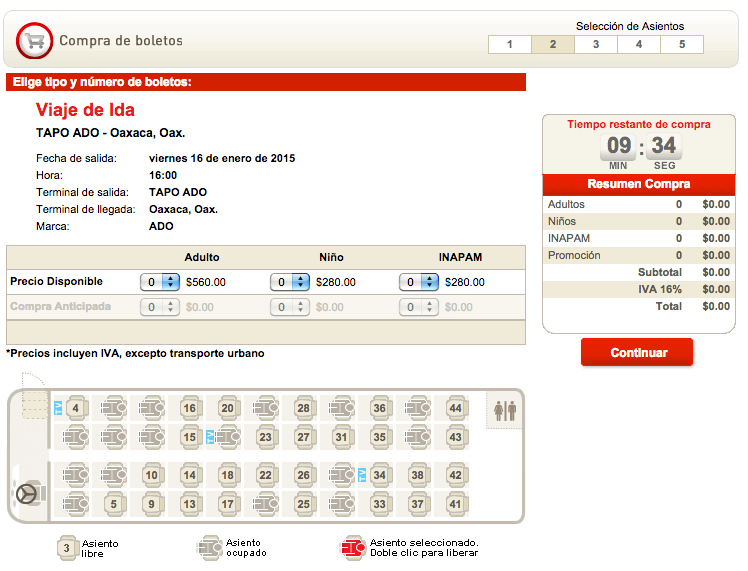Viewport: 748px width, 571px height.
Task: Click seat 28 in the top row
Action: point(303,408)
